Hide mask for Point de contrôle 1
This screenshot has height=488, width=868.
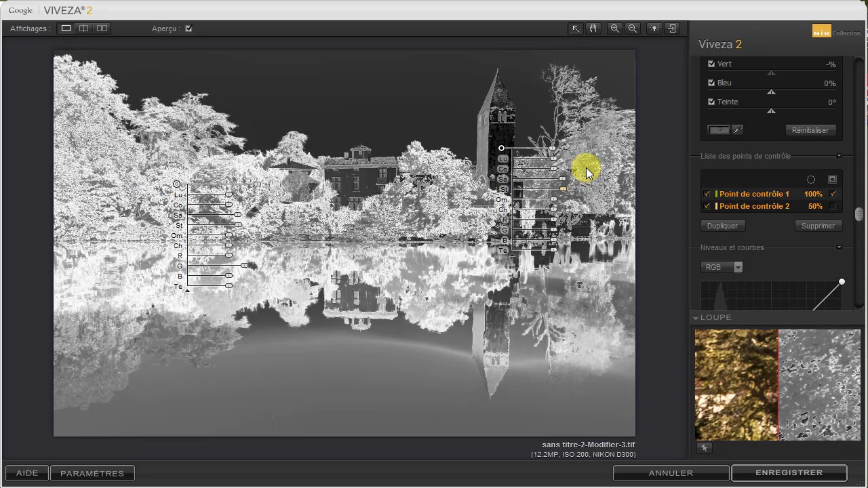point(833,194)
